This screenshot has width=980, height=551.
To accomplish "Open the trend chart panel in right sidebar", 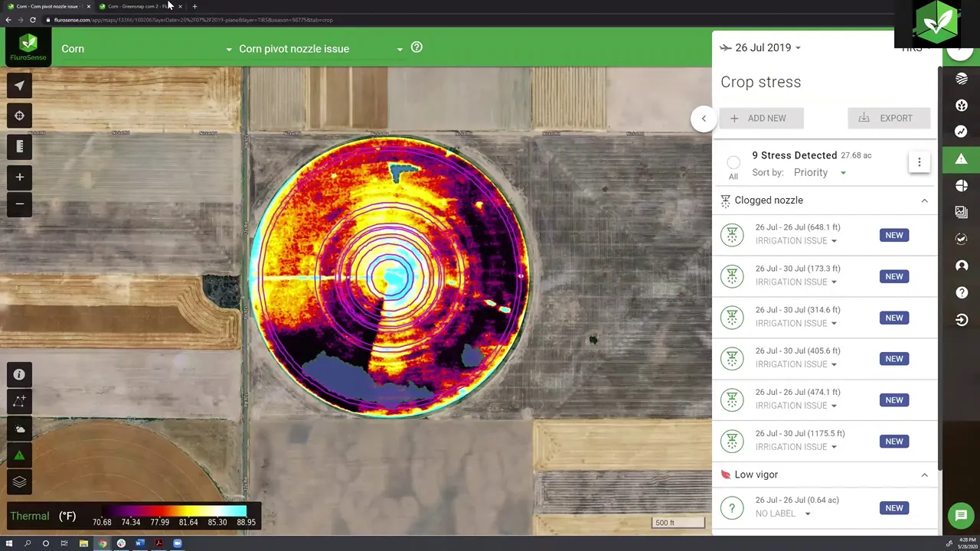I will pyautogui.click(x=962, y=132).
